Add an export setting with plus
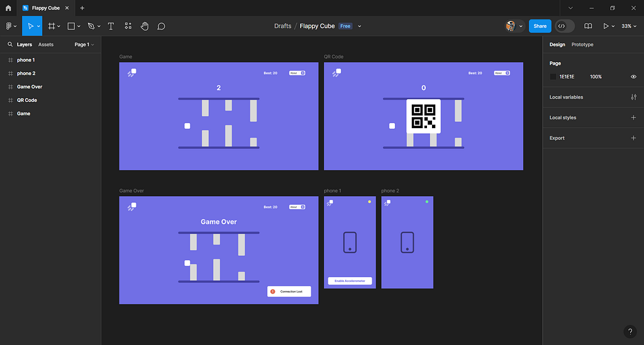The height and width of the screenshot is (345, 644). point(633,138)
